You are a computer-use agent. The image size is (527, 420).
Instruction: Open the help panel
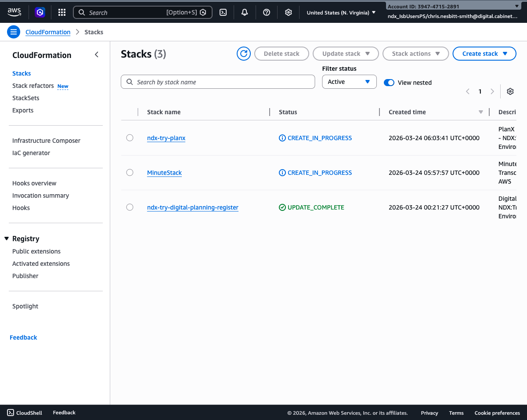point(267,12)
